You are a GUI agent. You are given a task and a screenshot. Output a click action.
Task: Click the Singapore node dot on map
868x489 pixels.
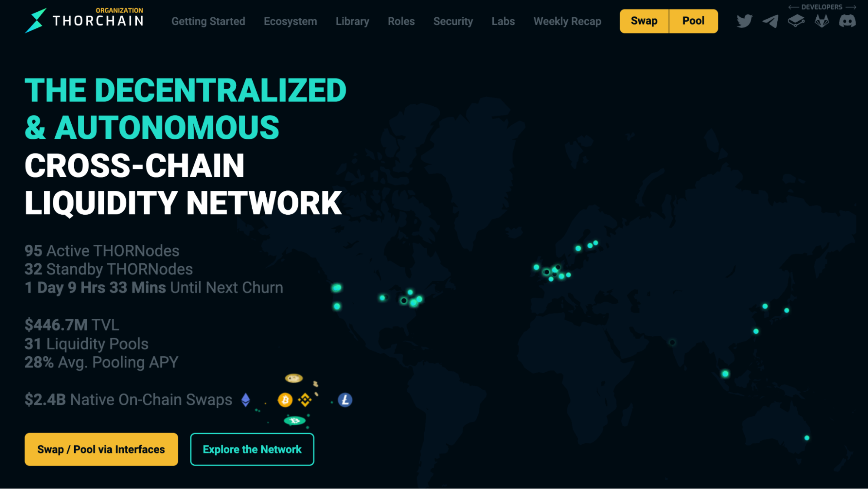click(x=725, y=374)
